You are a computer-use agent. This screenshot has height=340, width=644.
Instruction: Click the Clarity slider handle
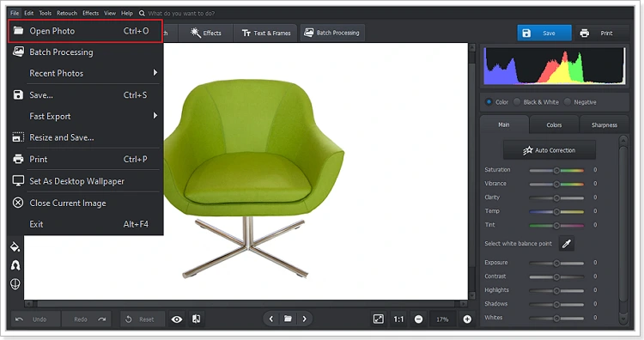click(556, 198)
